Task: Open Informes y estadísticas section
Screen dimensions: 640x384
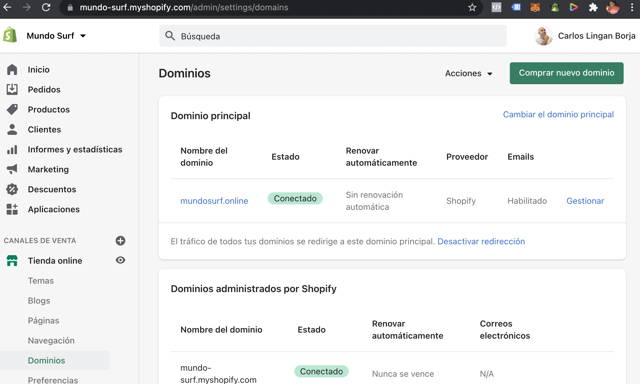Action: [x=75, y=150]
